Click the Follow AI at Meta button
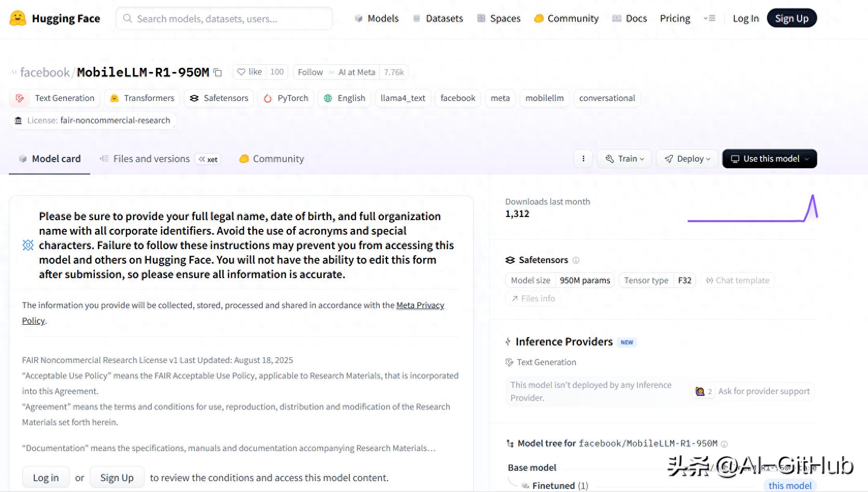The height and width of the screenshot is (492, 868). point(336,72)
